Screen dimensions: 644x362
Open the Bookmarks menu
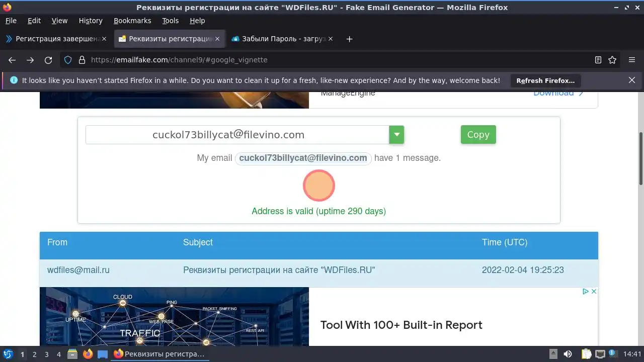click(132, 21)
